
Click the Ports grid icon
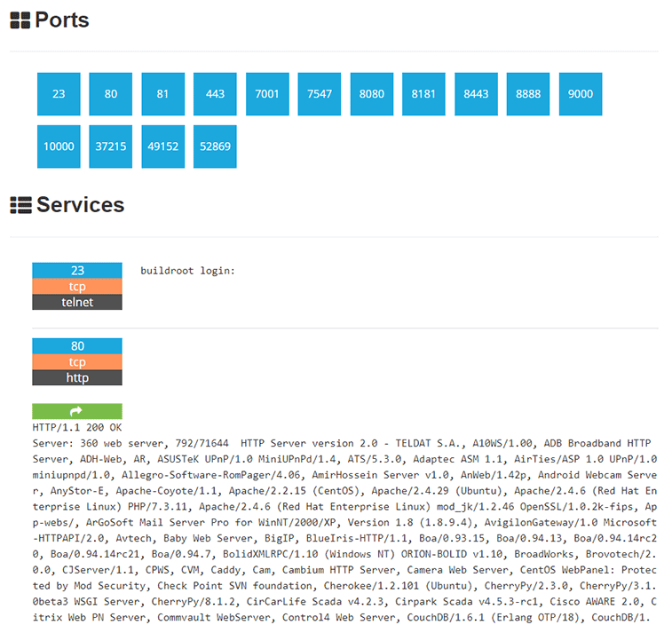[20, 20]
